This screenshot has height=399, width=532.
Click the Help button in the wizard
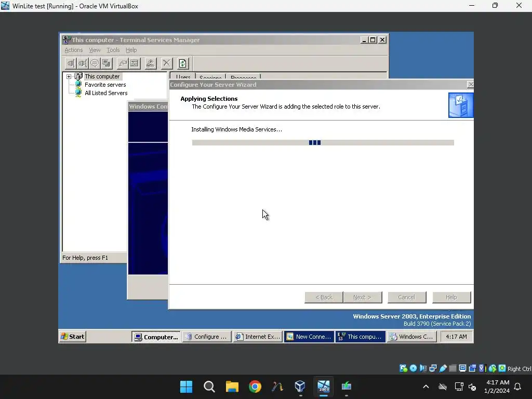pyautogui.click(x=451, y=297)
